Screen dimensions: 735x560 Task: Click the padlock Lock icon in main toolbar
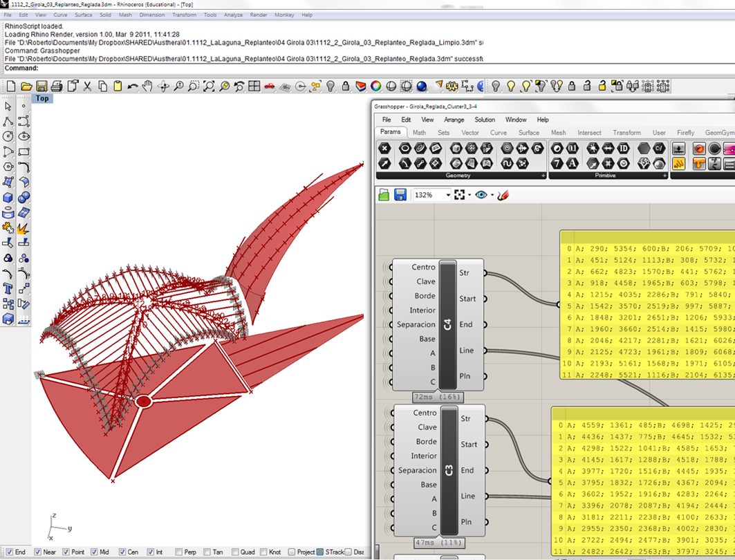346,86
